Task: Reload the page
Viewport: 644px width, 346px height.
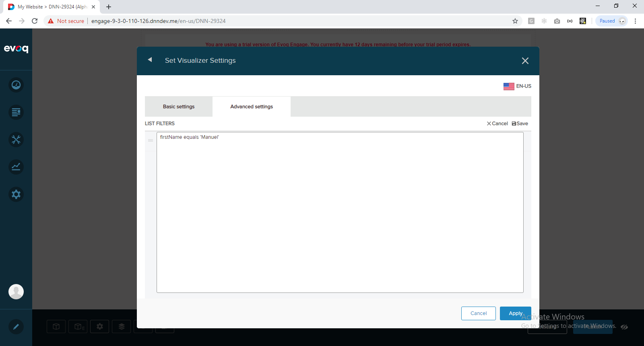Action: coord(35,21)
